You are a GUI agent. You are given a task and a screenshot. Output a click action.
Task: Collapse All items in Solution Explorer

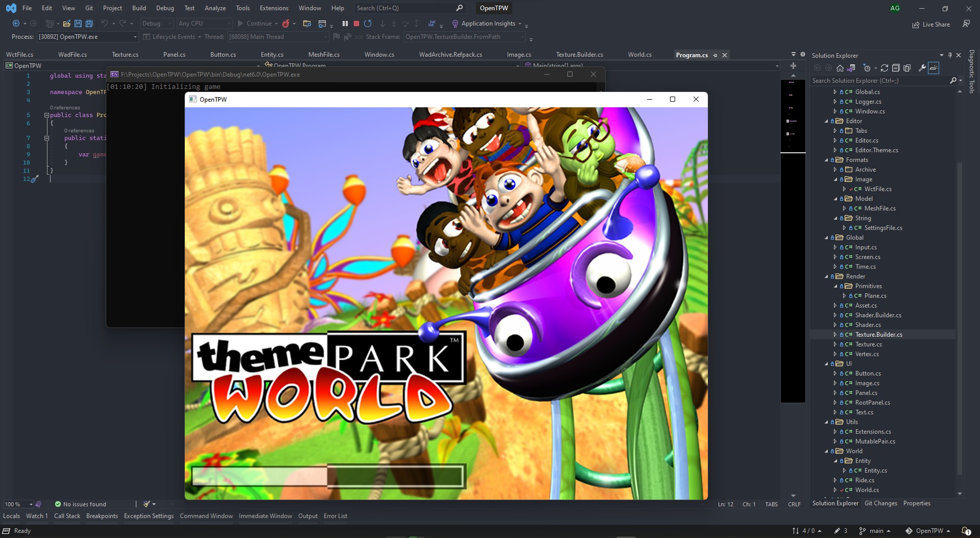(896, 67)
